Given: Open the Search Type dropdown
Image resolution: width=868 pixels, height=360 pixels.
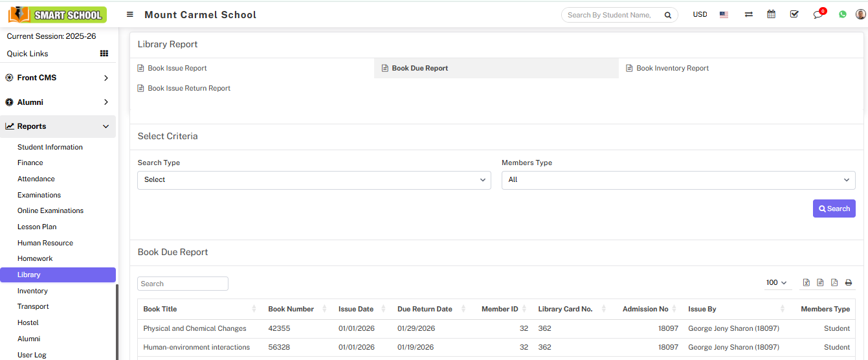Looking at the screenshot, I should pyautogui.click(x=314, y=180).
